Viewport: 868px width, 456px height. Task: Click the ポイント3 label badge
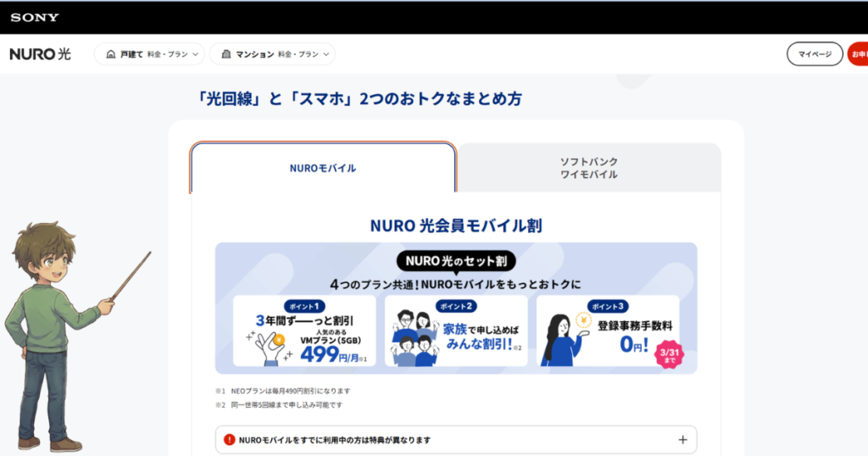(x=608, y=307)
